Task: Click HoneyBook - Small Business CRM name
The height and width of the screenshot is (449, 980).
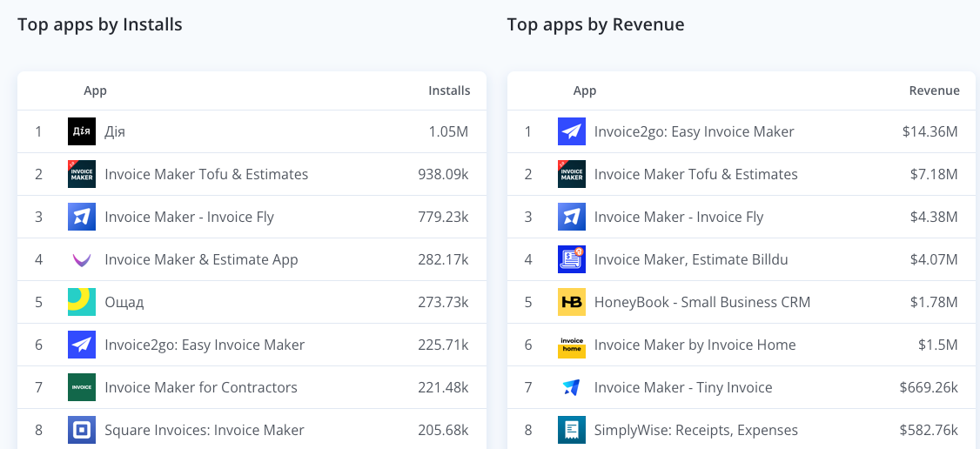Action: point(702,302)
